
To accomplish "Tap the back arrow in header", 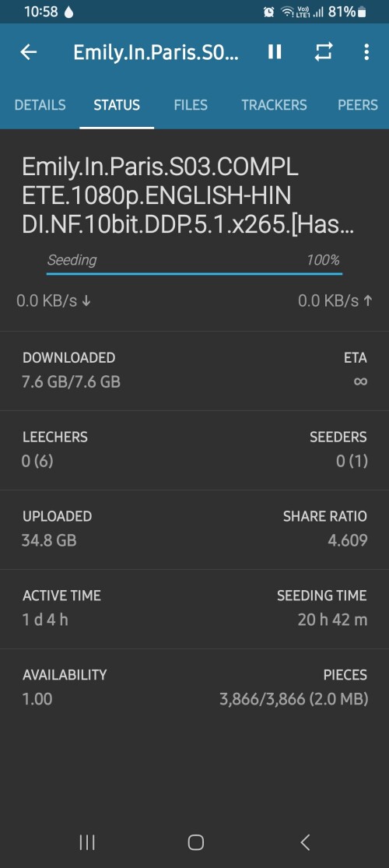I will click(28, 52).
